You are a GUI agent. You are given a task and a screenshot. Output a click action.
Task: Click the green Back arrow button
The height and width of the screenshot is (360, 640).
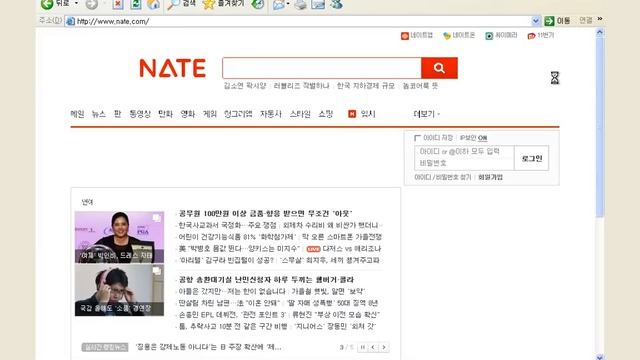coord(47,4)
